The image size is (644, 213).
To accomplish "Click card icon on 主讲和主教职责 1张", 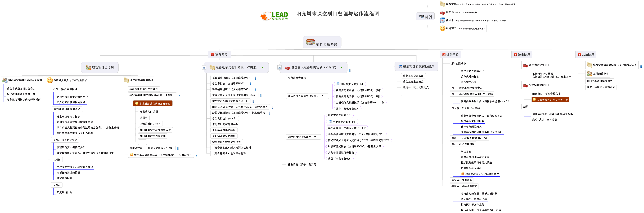I will 330,122.
